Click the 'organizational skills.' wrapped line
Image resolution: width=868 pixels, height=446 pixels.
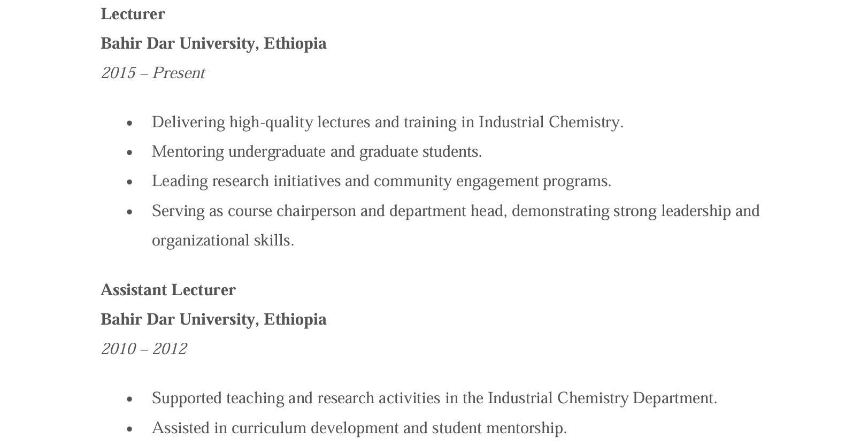click(x=223, y=240)
